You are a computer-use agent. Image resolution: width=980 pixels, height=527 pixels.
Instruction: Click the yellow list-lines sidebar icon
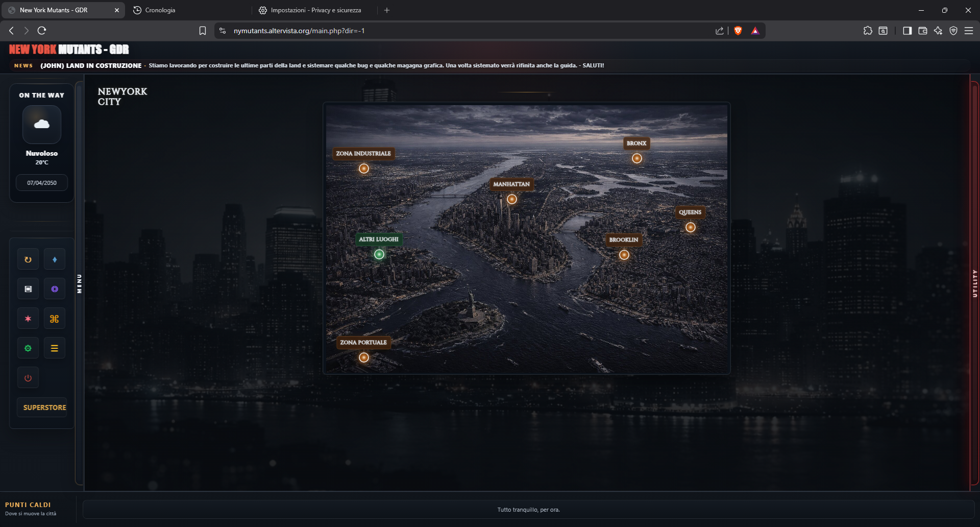[x=55, y=348]
